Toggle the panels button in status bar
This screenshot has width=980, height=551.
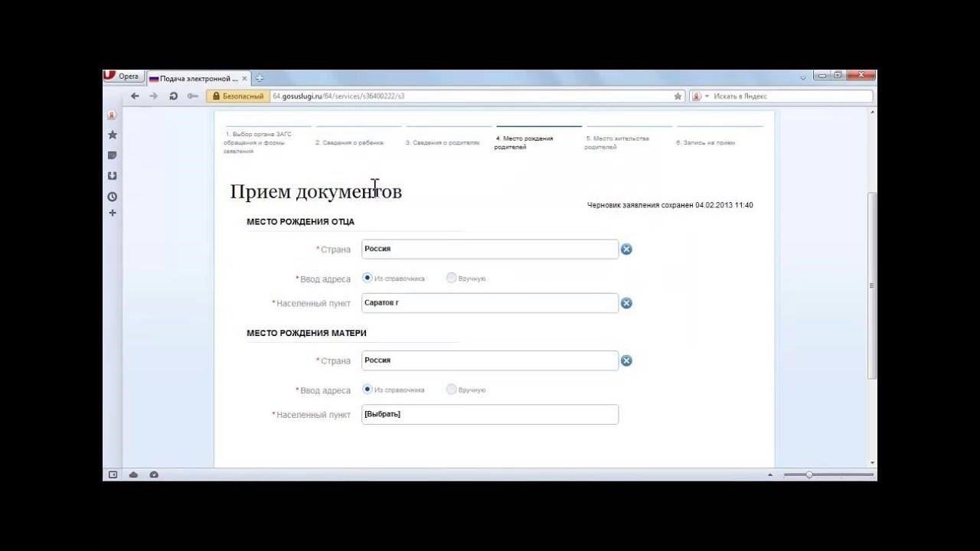113,474
